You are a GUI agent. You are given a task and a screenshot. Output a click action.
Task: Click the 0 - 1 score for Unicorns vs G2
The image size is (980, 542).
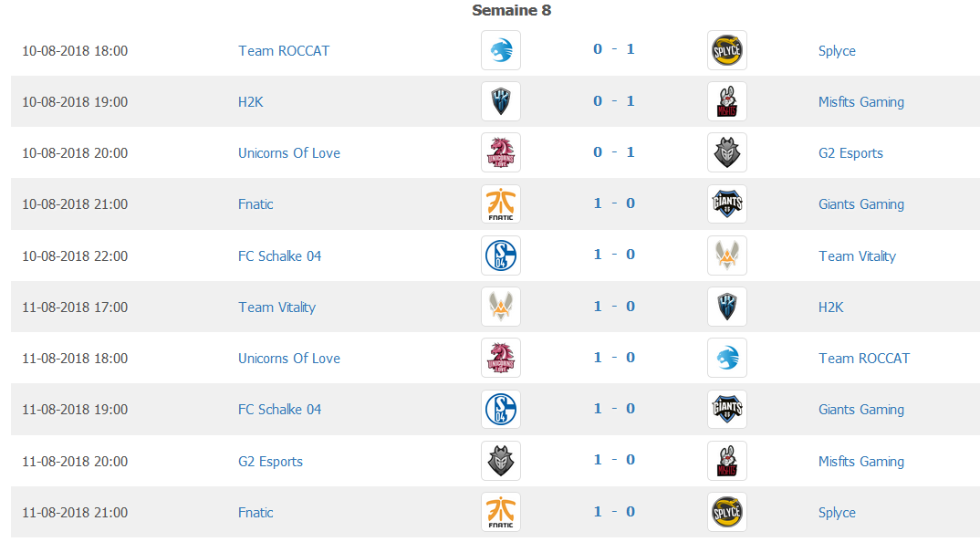tap(614, 151)
